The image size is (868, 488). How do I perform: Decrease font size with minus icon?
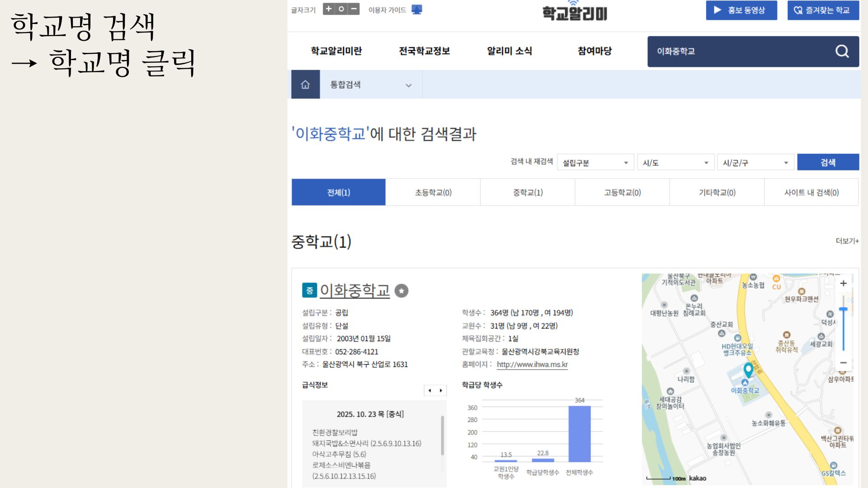point(354,9)
